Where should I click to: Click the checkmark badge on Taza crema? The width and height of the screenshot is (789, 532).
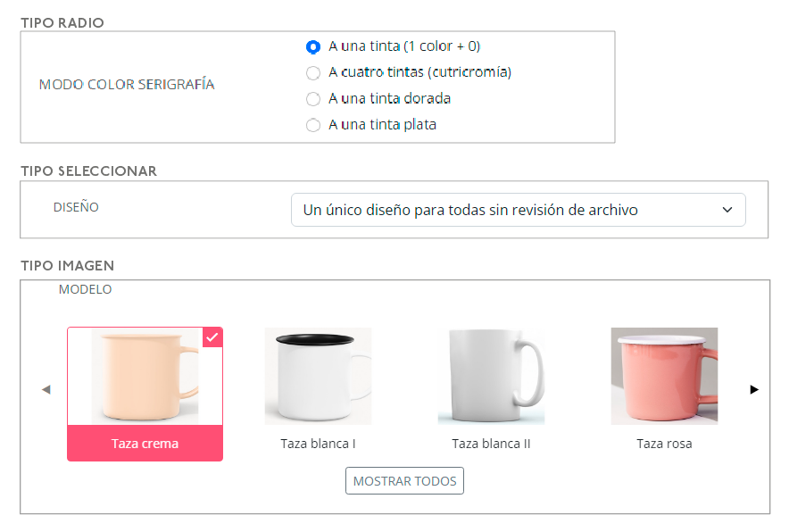point(212,337)
